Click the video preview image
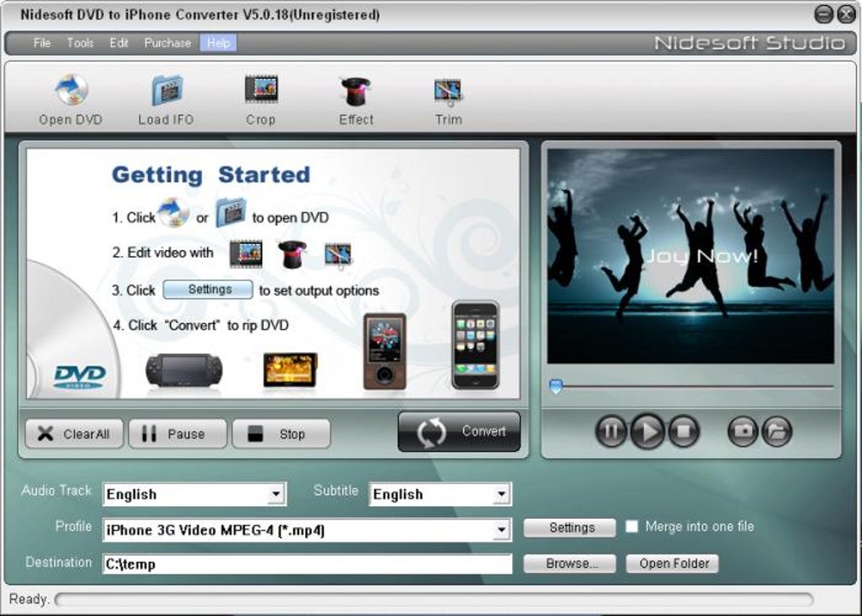 [x=690, y=256]
